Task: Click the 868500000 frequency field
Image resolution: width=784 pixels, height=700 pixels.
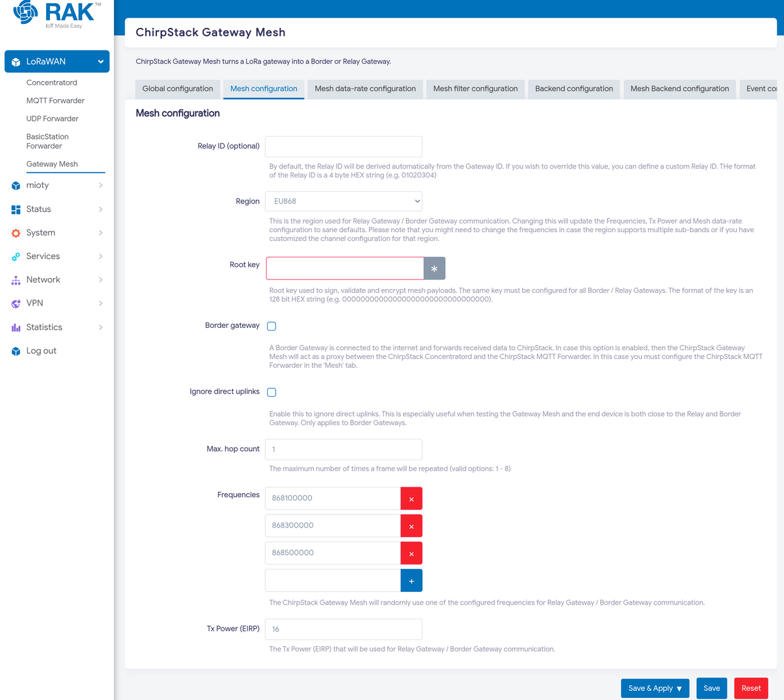Action: pos(333,553)
